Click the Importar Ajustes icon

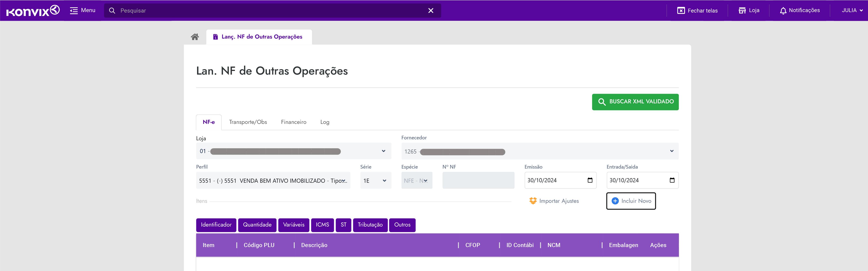(x=533, y=201)
